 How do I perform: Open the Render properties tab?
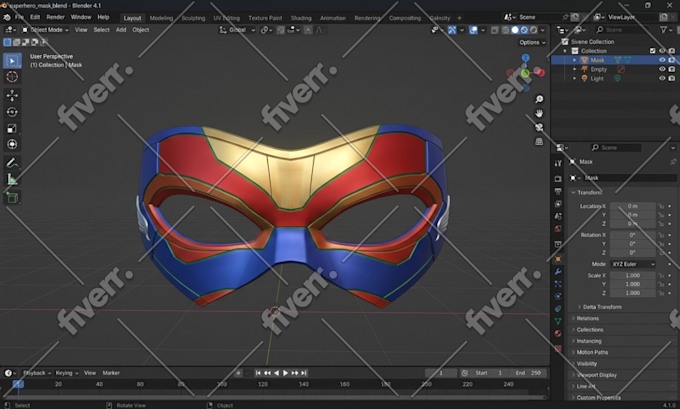click(558, 179)
